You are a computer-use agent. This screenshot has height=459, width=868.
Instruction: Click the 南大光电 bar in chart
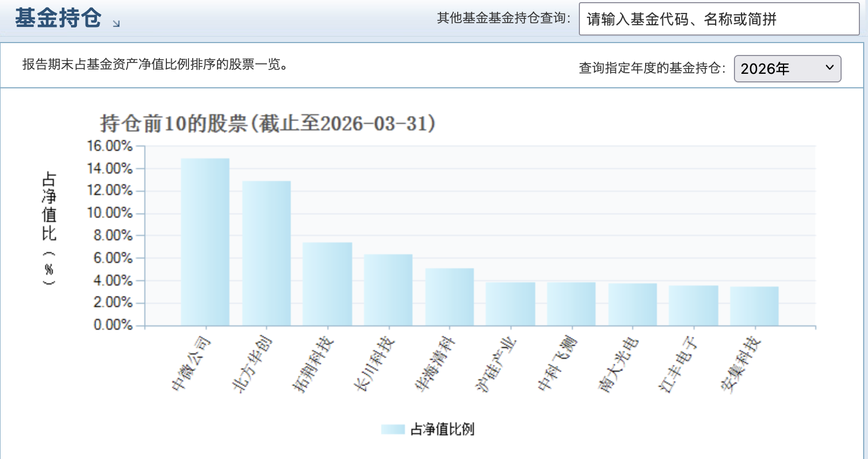point(633,304)
